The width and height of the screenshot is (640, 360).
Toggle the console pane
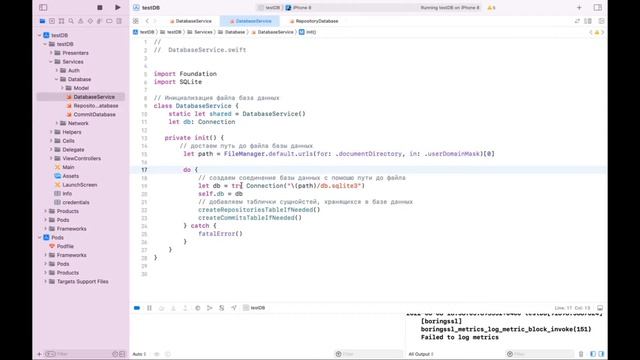click(601, 354)
